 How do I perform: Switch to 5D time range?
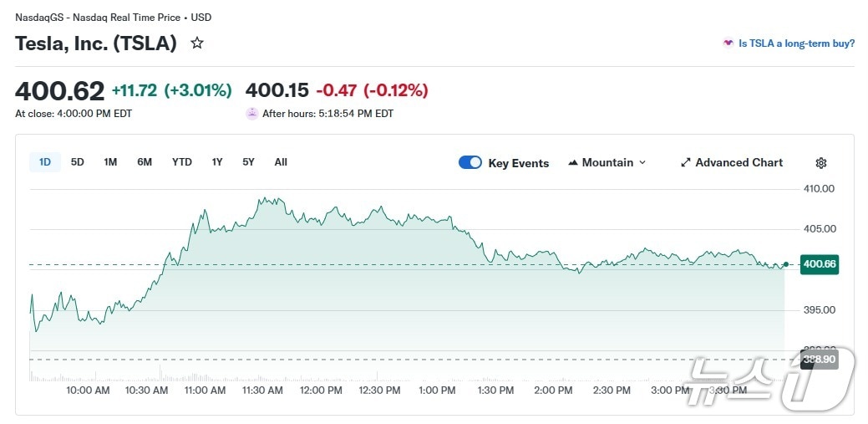click(78, 162)
